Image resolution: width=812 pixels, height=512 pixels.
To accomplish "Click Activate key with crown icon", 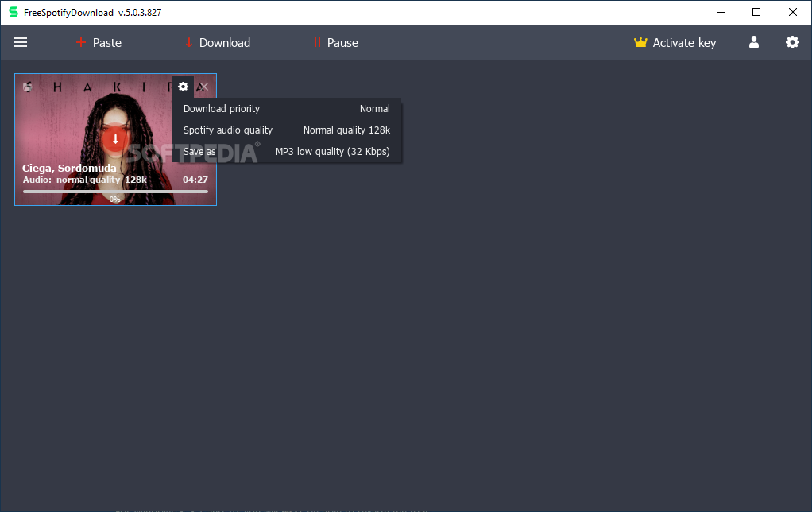I will point(675,42).
